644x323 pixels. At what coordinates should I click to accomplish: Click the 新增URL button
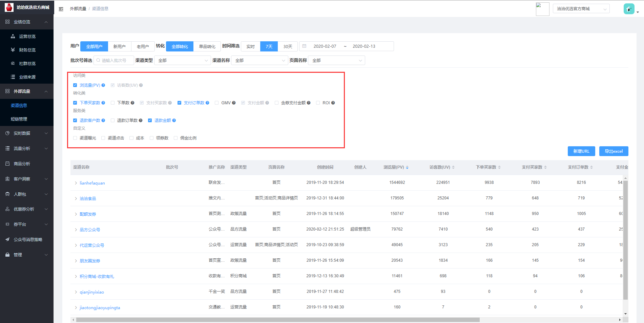tap(581, 151)
